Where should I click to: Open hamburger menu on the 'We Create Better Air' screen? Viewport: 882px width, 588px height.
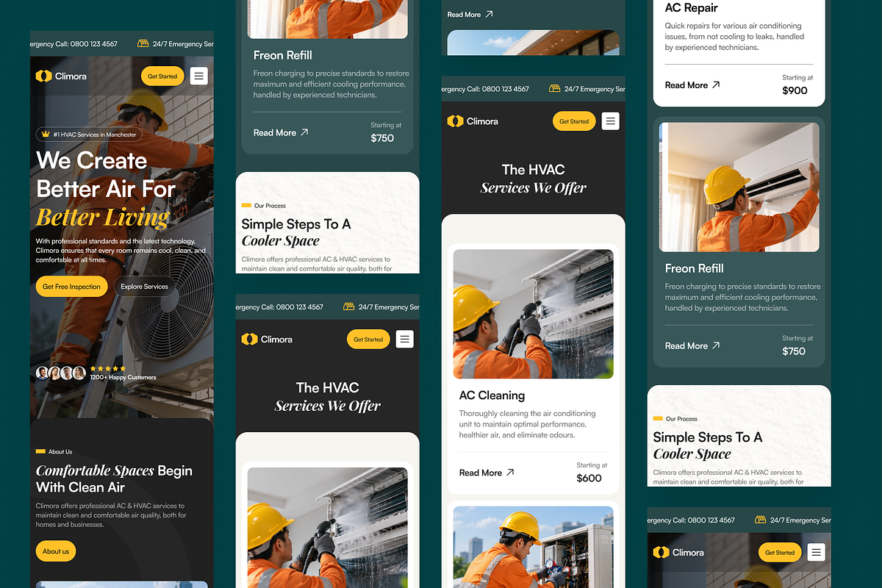click(198, 76)
